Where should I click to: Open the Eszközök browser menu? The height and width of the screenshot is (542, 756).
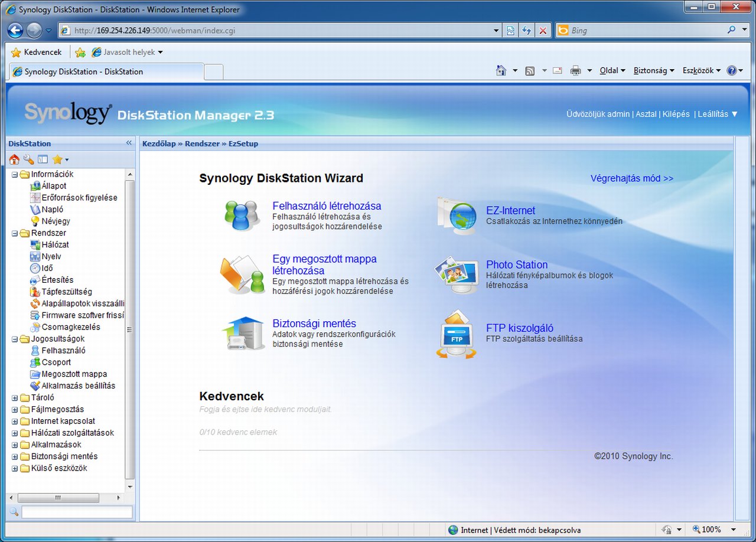pyautogui.click(x=701, y=71)
